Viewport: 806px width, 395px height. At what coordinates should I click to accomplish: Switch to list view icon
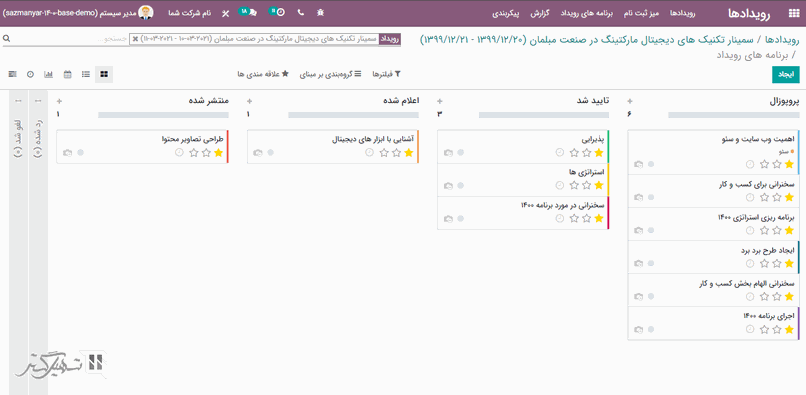click(86, 75)
